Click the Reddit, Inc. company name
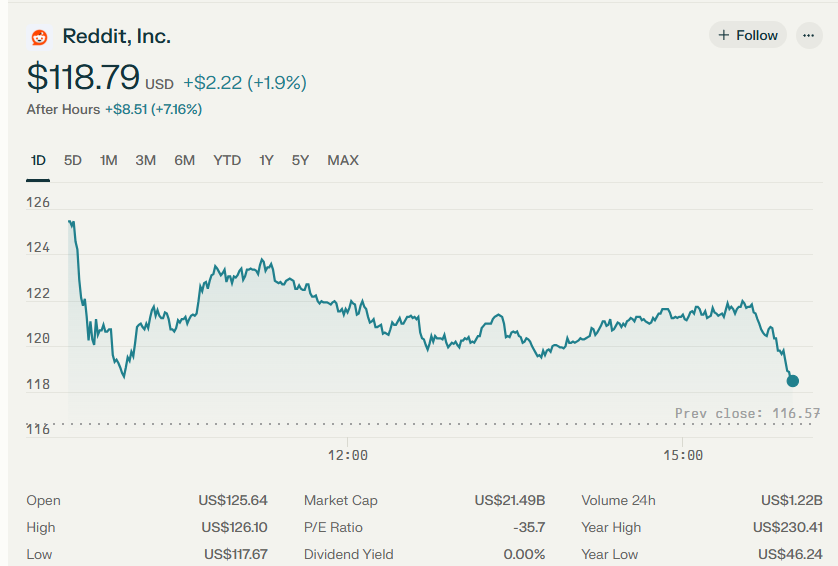 tap(117, 36)
